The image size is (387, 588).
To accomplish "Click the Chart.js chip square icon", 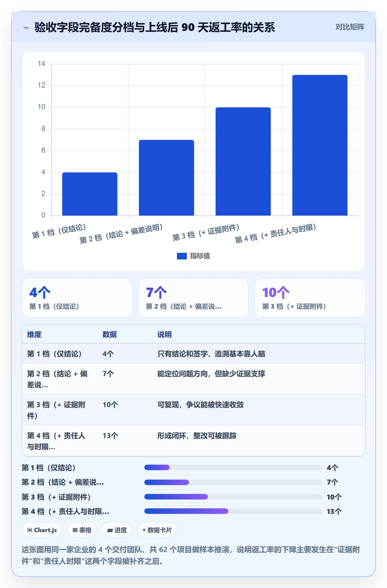I will click(x=30, y=530).
